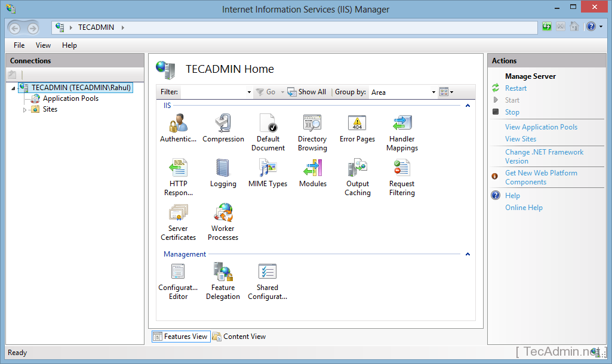Expand the Sites tree node
The width and height of the screenshot is (612, 364).
click(x=24, y=110)
